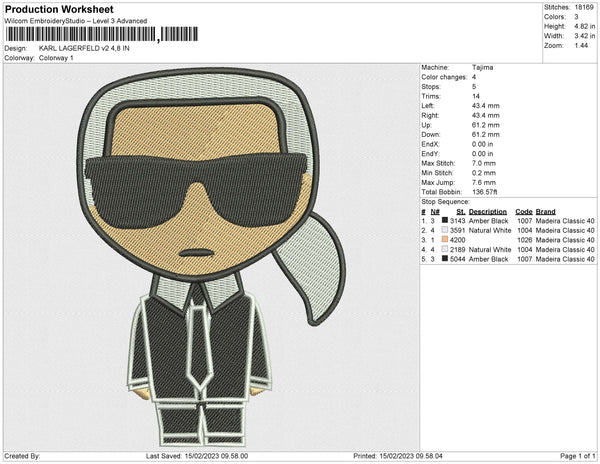Image resolution: width=600 pixels, height=464 pixels.
Task: Click the Max Jump value '7.6 mm'
Action: click(484, 182)
